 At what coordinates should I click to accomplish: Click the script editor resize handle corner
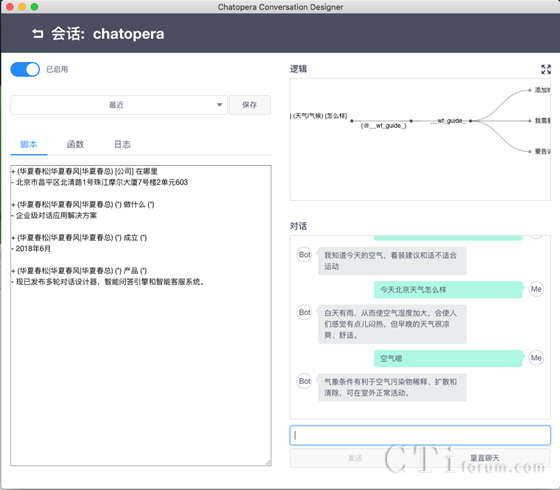[268, 463]
